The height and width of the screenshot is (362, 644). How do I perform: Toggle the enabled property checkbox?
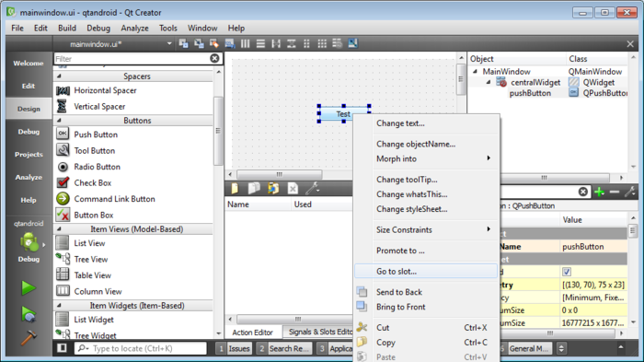tap(567, 272)
